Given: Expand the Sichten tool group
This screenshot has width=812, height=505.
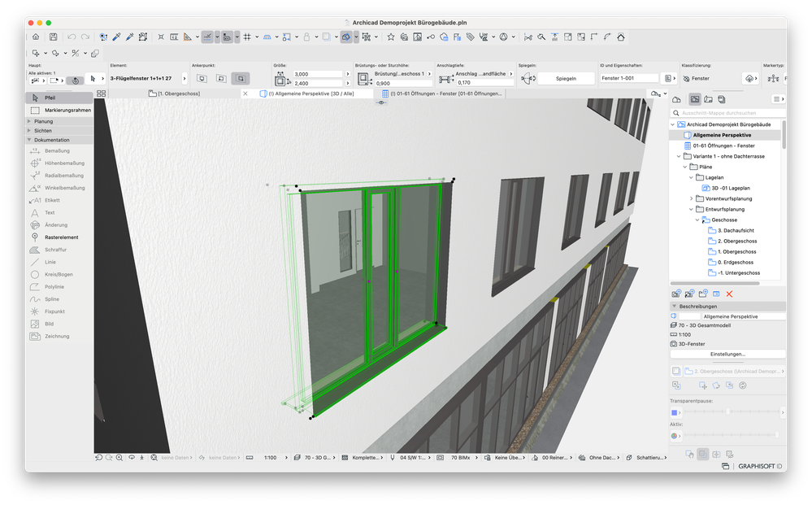Looking at the screenshot, I should point(29,131).
